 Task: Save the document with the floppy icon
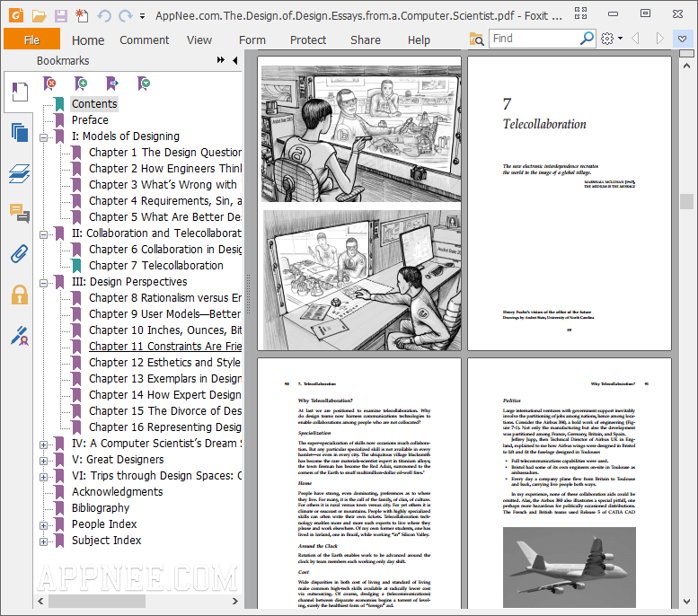[60, 16]
